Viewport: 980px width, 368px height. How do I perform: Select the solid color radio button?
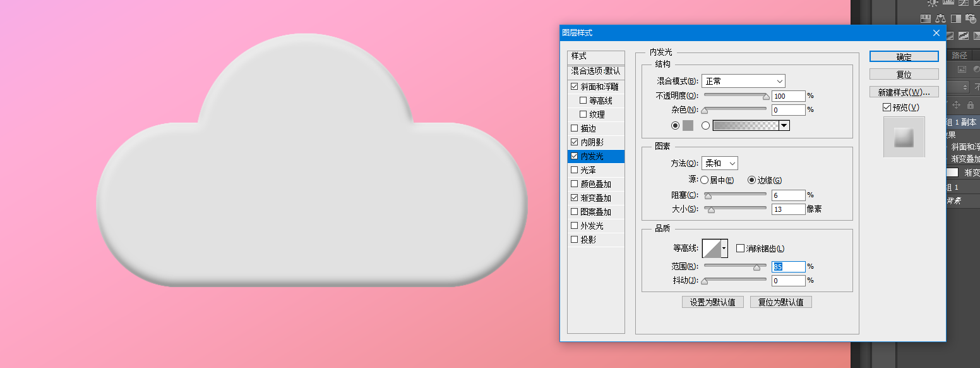point(675,125)
